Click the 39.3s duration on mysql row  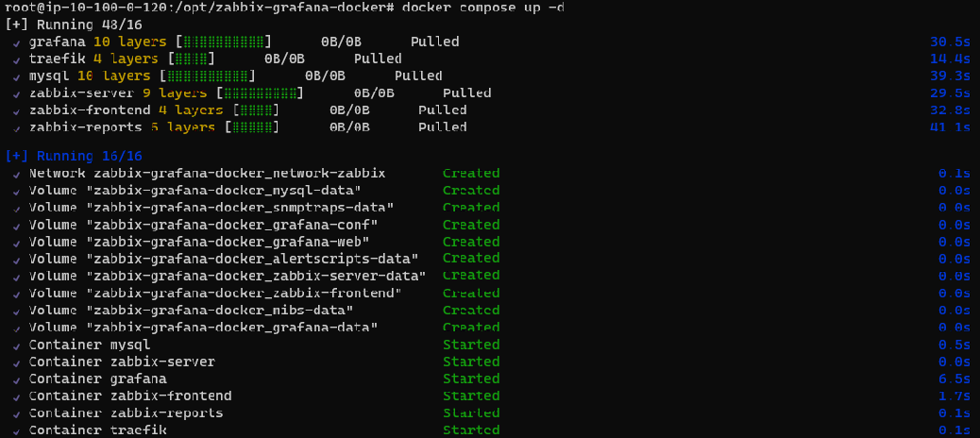[950, 76]
